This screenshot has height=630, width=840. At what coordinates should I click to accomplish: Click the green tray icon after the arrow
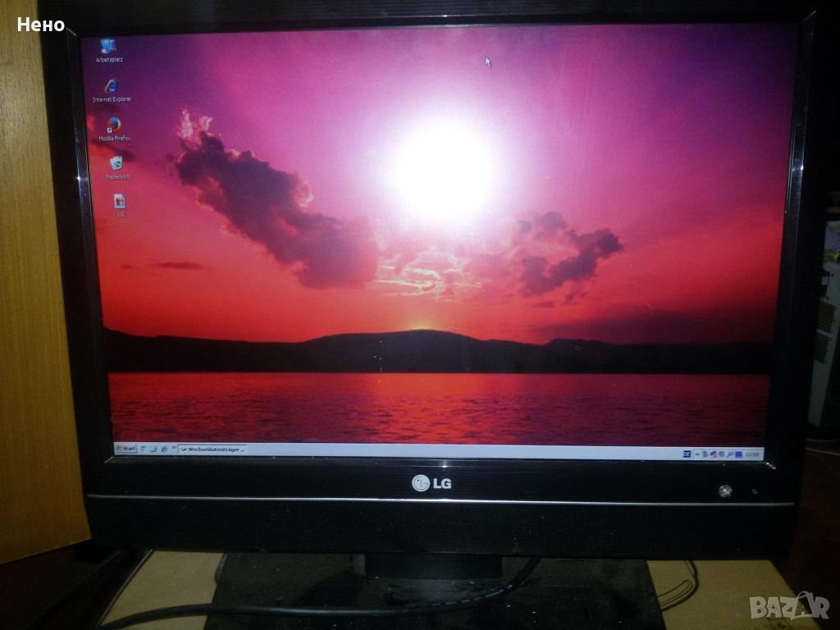click(x=705, y=453)
